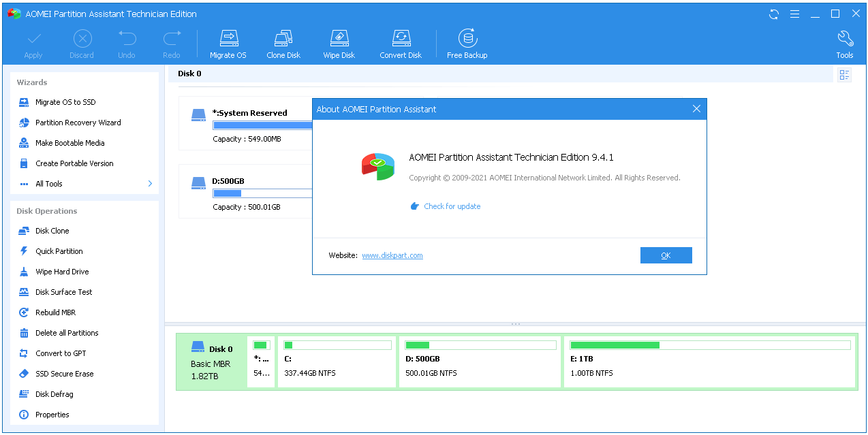This screenshot has width=868, height=435.
Task: Open Migrate OS from the toolbar
Action: click(x=228, y=45)
